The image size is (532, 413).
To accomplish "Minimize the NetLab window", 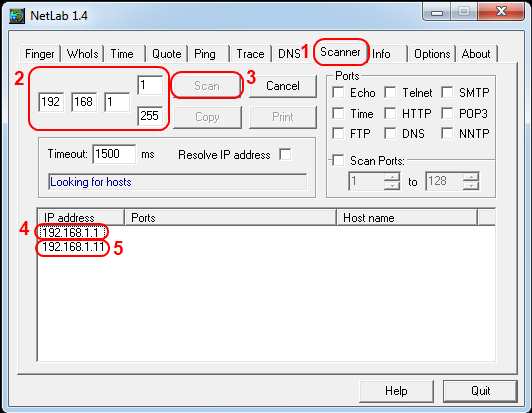I will (x=437, y=12).
